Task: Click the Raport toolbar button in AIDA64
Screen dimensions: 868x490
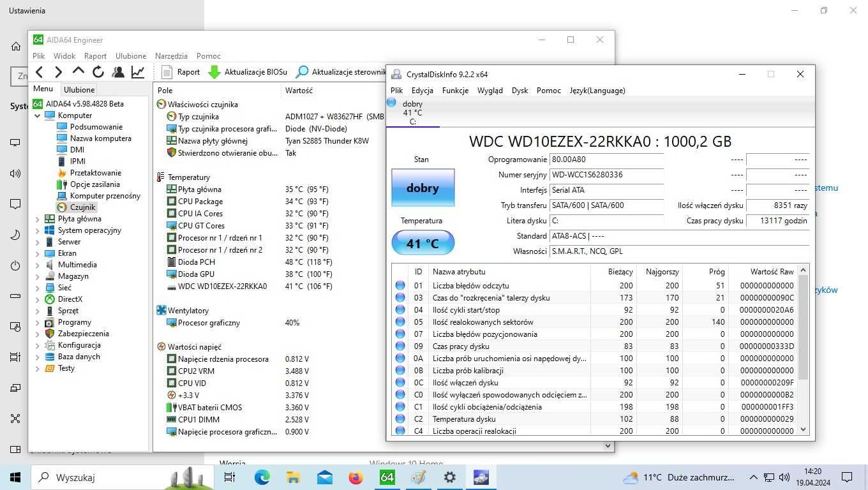Action: pyautogui.click(x=181, y=72)
